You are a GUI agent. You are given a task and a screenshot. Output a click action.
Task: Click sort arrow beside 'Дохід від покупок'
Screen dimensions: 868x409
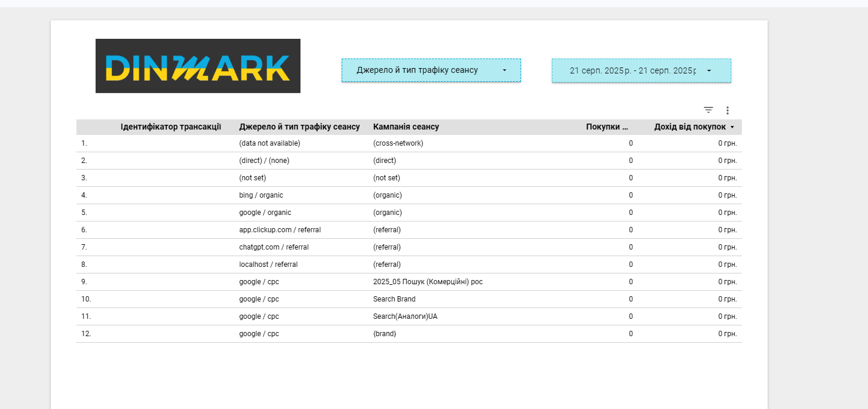pos(732,127)
